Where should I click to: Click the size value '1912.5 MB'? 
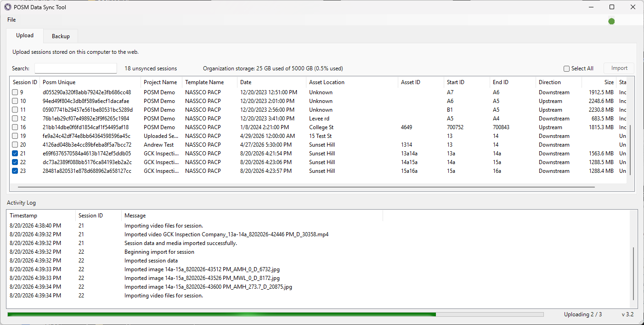(x=601, y=92)
